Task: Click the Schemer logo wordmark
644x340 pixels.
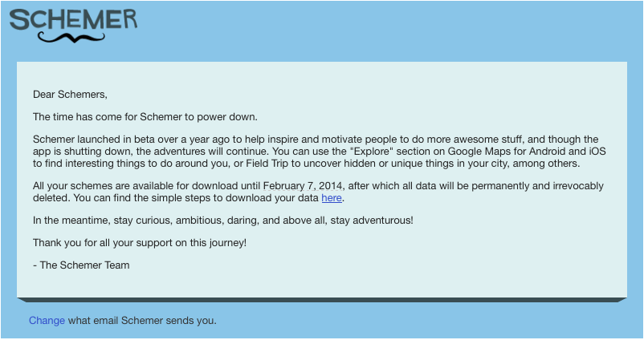Action: click(74, 19)
